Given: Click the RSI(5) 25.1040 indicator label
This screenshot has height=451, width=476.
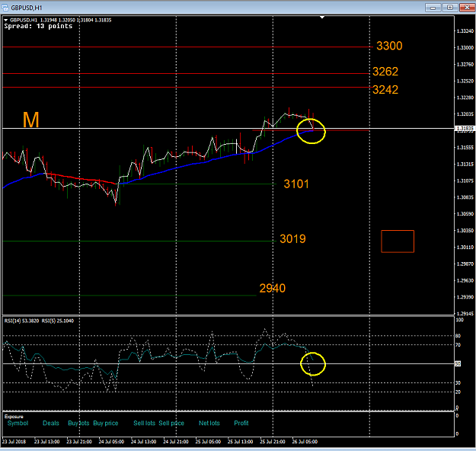Looking at the screenshot, I should (58, 321).
